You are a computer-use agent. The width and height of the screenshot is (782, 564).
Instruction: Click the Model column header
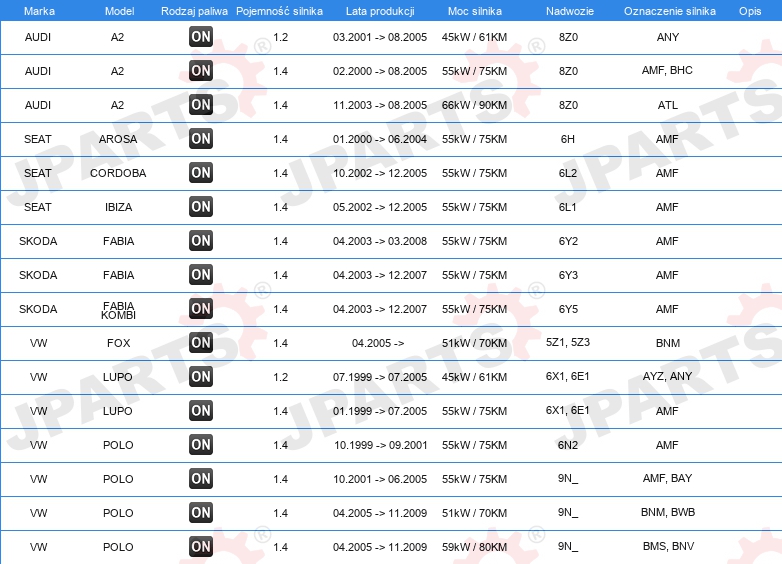(119, 11)
